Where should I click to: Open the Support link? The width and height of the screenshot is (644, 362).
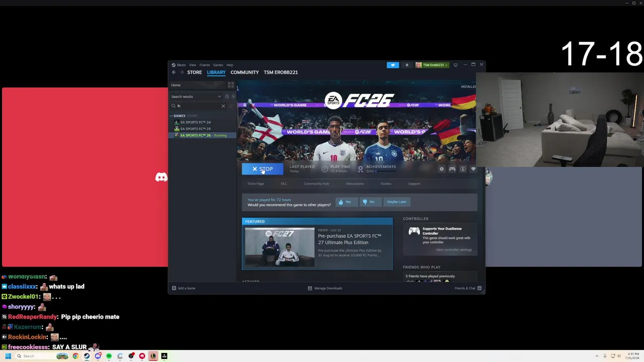414,184
